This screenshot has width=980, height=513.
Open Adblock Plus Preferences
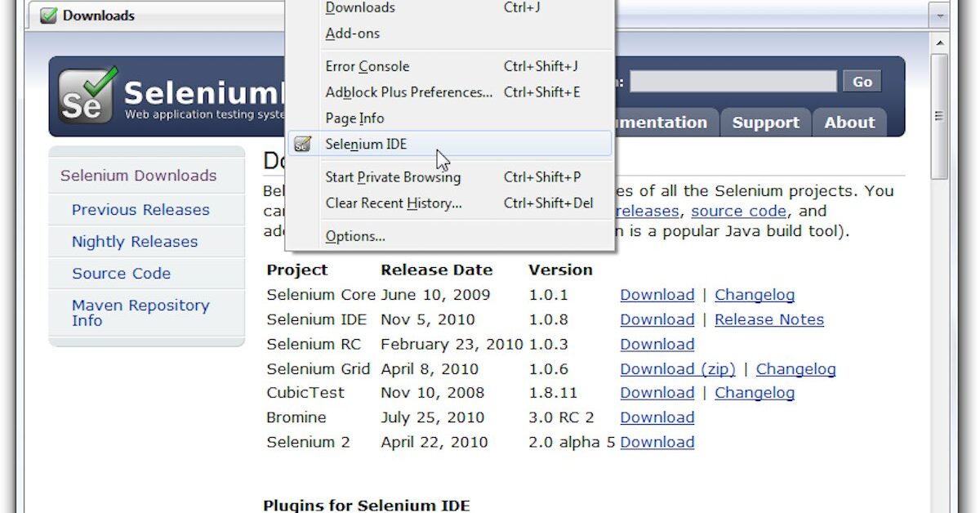[x=408, y=92]
